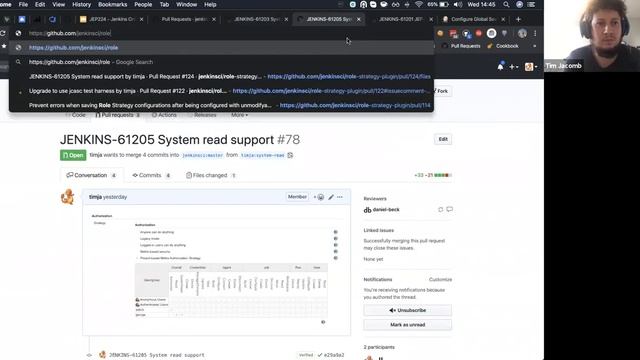This screenshot has height=360, width=640.
Task: Open the Chrome three-dot menu
Action: pyautogui.click(x=535, y=33)
